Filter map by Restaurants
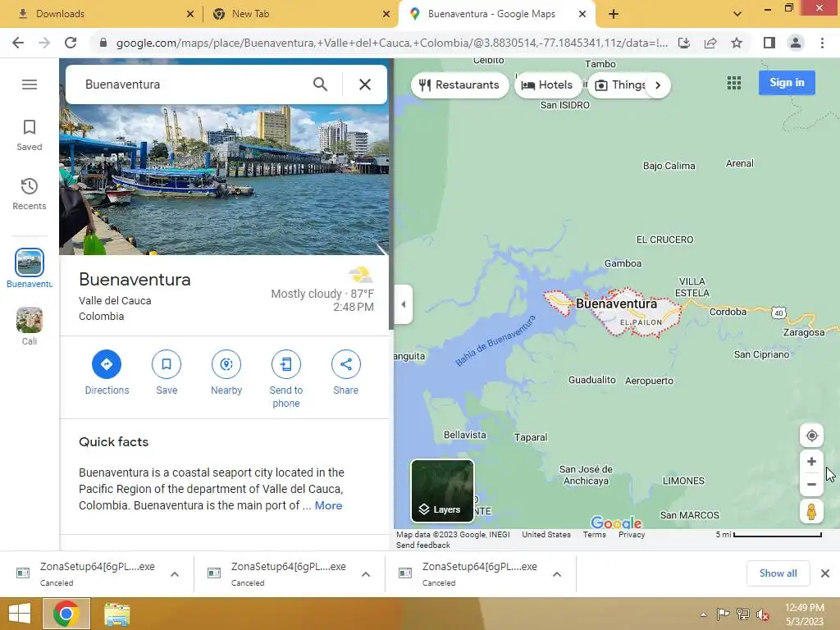Screen dimensions: 840x630 click(x=459, y=84)
